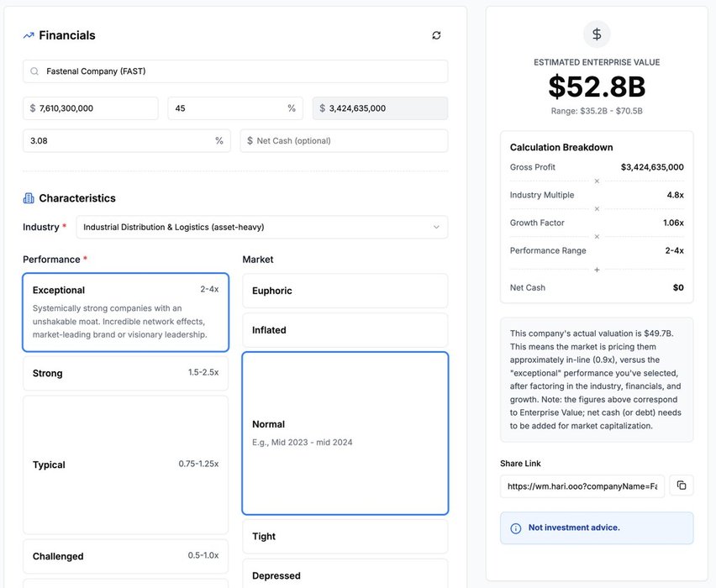Click the trend arrow icon beside Financials
The image size is (716, 588).
pos(29,35)
